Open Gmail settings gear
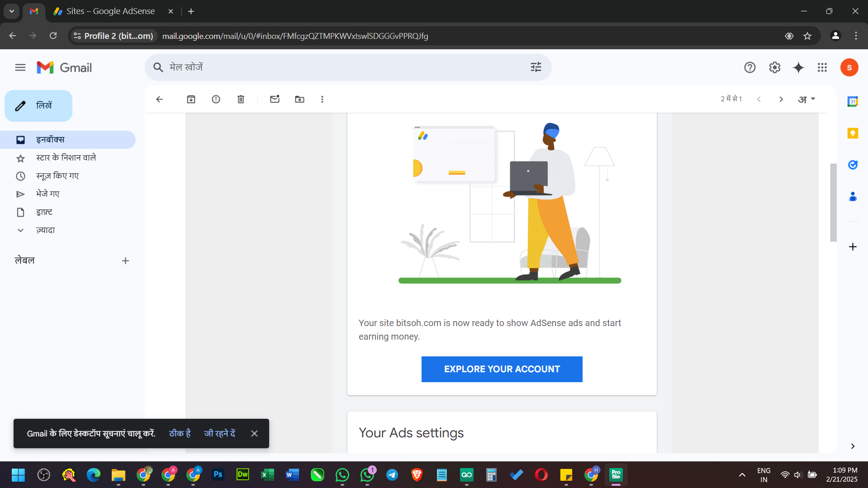The image size is (868, 488). point(775,67)
